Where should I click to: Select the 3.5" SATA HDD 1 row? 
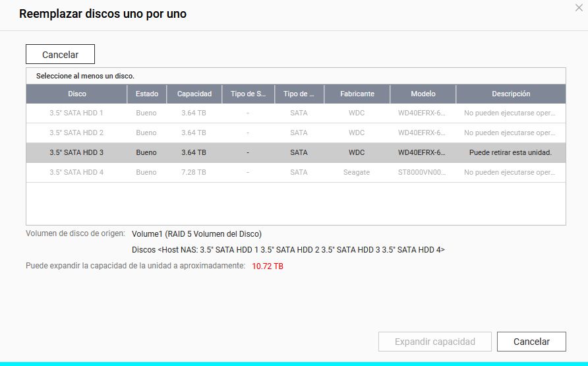76,113
